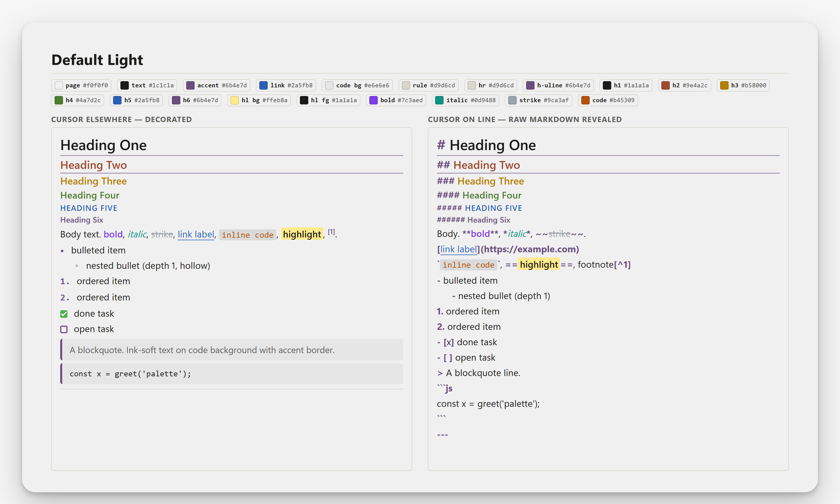This screenshot has height=504, width=840.
Task: Click 'CURSOR ON LINE — RAW MARKDOWN REVEALED' label
Action: coord(524,120)
